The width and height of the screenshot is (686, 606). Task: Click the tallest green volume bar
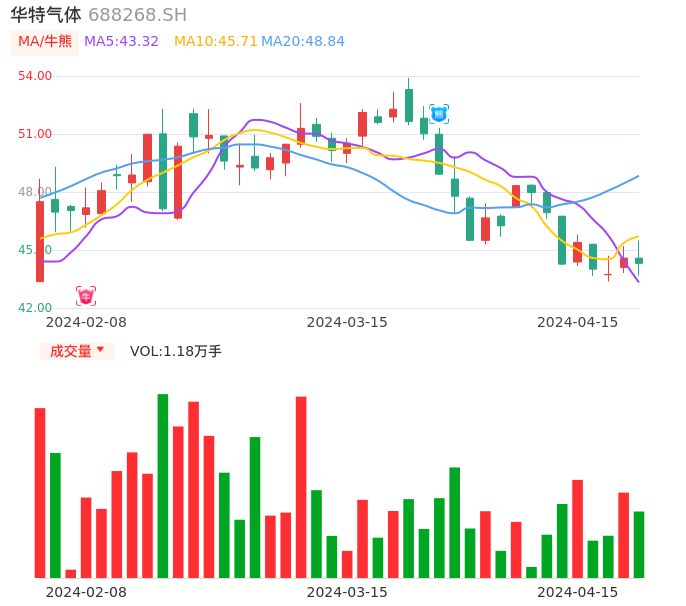tap(163, 486)
